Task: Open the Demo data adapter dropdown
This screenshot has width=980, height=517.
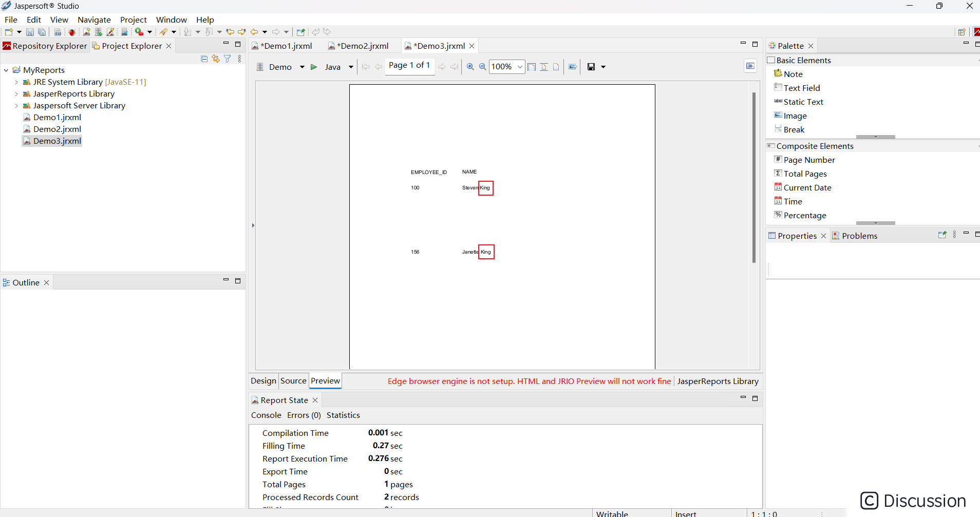Action: tap(302, 67)
